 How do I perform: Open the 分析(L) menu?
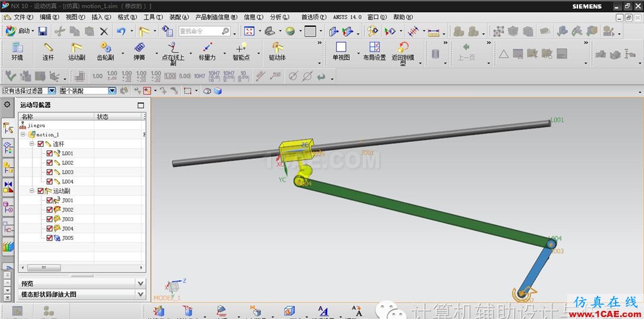click(280, 17)
